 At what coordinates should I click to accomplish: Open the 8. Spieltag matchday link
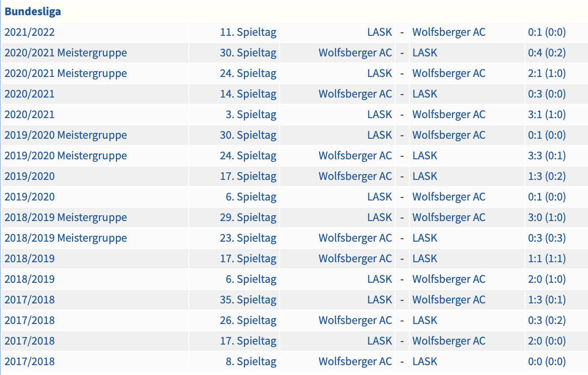[251, 362]
